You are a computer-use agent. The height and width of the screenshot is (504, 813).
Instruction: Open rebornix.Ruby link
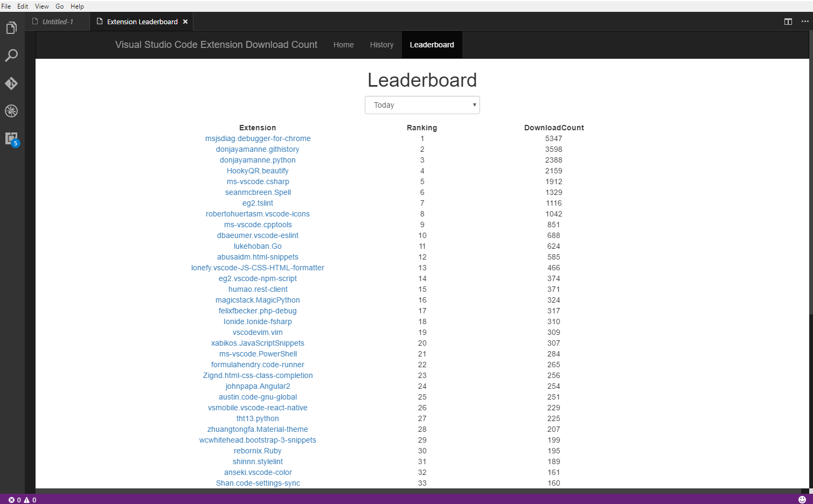click(258, 451)
